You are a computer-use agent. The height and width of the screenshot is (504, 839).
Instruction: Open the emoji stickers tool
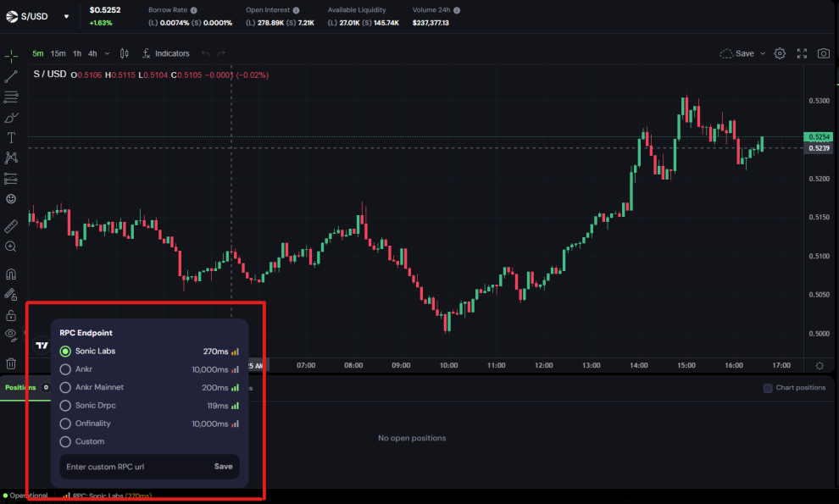pos(11,199)
